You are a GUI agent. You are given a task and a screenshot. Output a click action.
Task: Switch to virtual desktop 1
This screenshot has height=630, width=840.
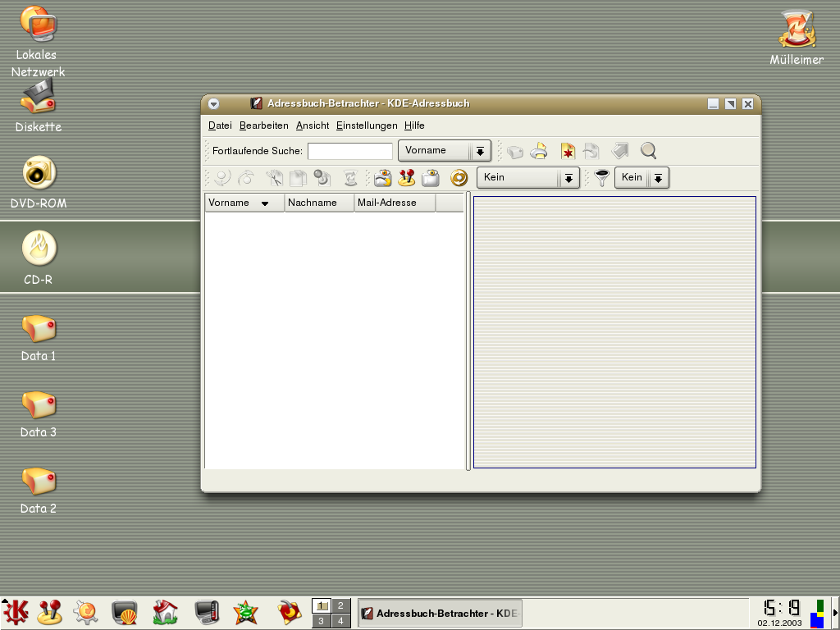coord(322,606)
